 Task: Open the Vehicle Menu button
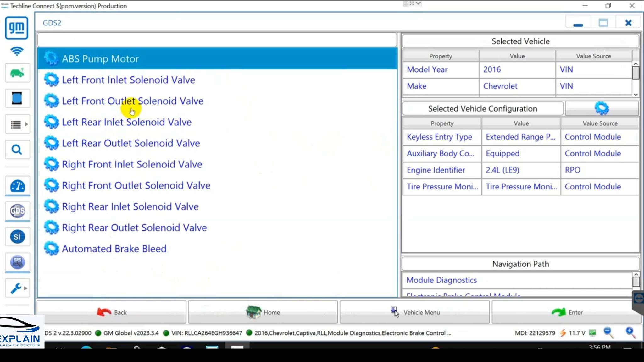(415, 312)
